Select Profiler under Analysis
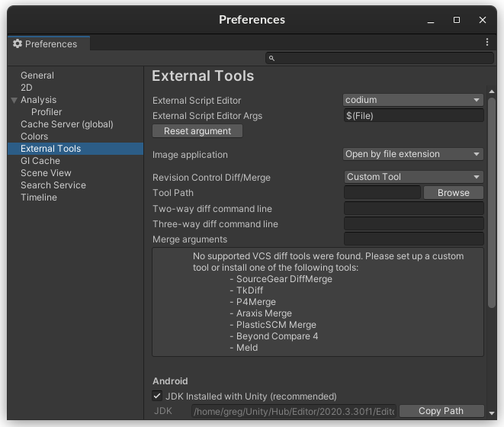This screenshot has width=504, height=427. [x=47, y=112]
